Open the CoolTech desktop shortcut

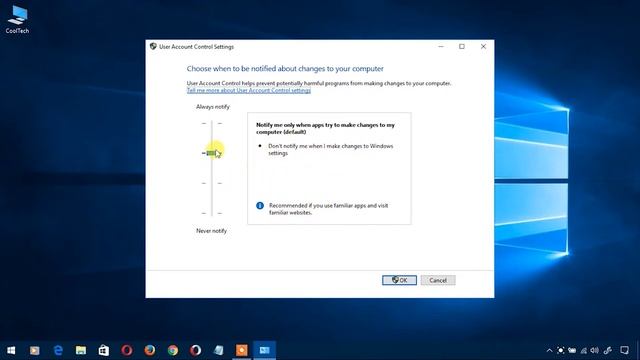[17, 19]
